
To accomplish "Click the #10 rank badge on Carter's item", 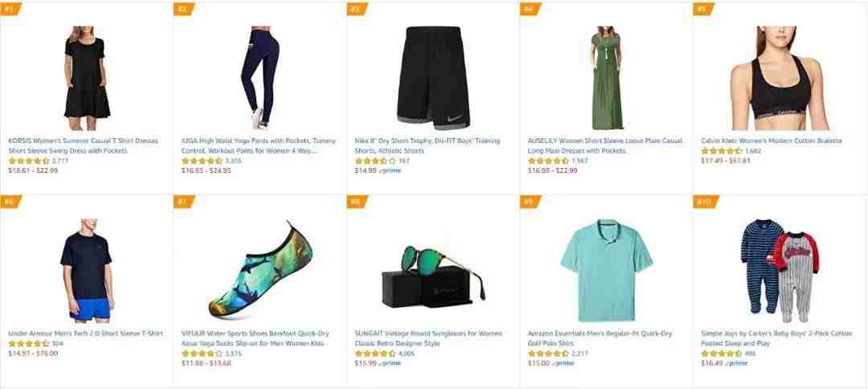I will tap(706, 202).
